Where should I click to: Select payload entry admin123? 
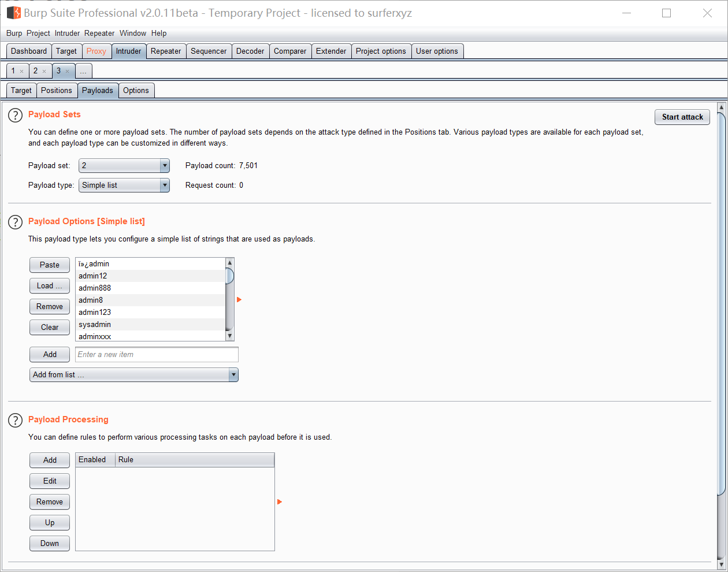pyautogui.click(x=150, y=313)
